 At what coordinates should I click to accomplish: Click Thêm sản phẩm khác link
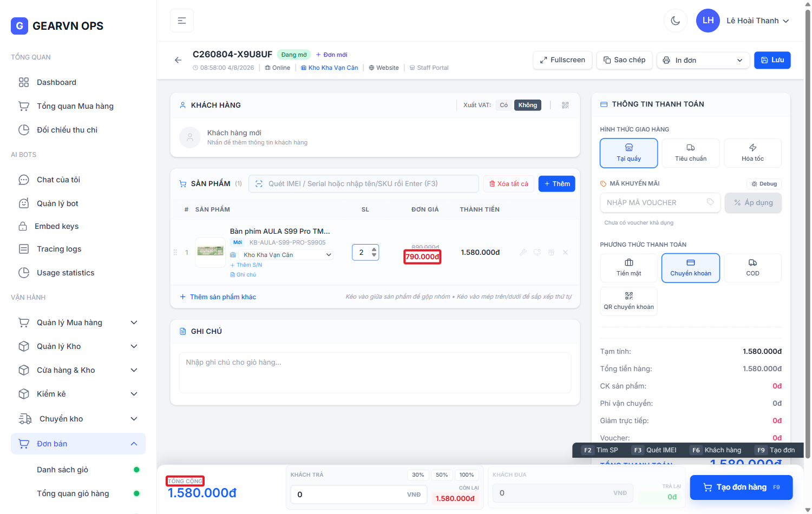coord(218,297)
